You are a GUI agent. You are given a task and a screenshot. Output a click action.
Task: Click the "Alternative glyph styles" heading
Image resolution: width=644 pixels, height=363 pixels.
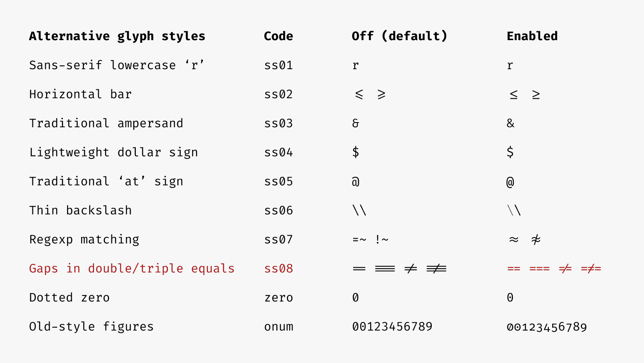(117, 36)
